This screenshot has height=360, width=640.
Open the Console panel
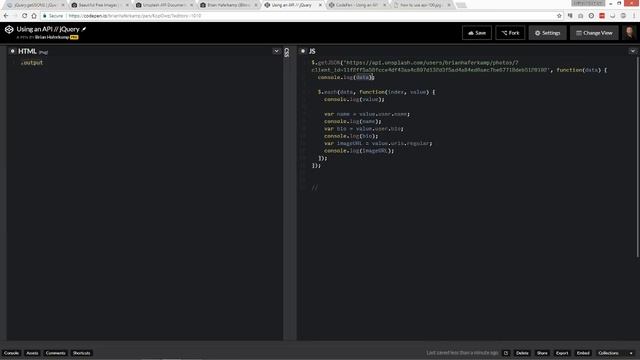coord(11,353)
